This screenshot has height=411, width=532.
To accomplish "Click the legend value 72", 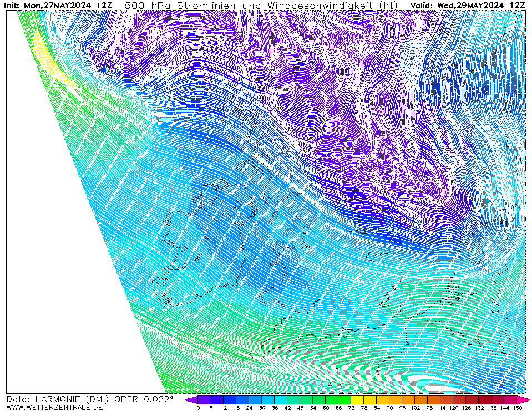I will (352, 408).
